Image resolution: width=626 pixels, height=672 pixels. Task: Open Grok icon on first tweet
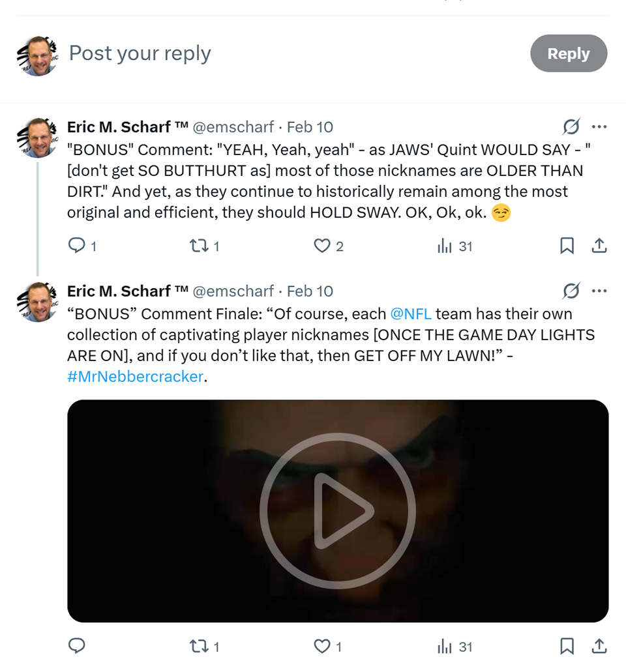tap(571, 126)
